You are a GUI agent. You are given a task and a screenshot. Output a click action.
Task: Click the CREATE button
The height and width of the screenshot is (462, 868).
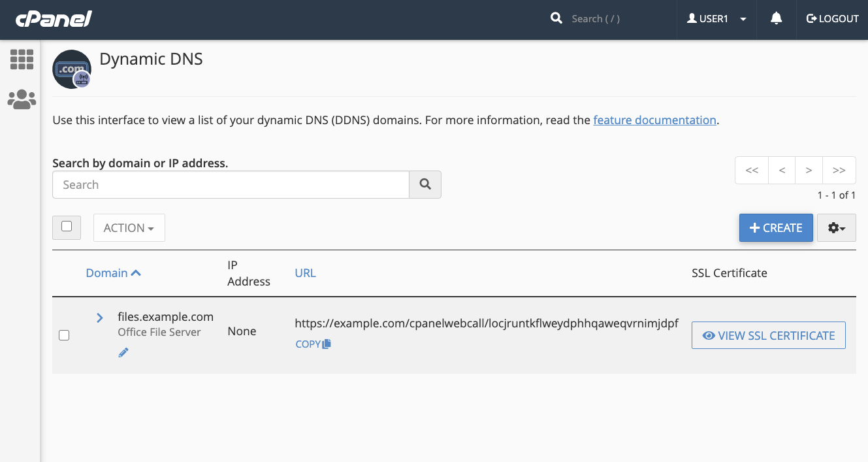[x=776, y=227]
